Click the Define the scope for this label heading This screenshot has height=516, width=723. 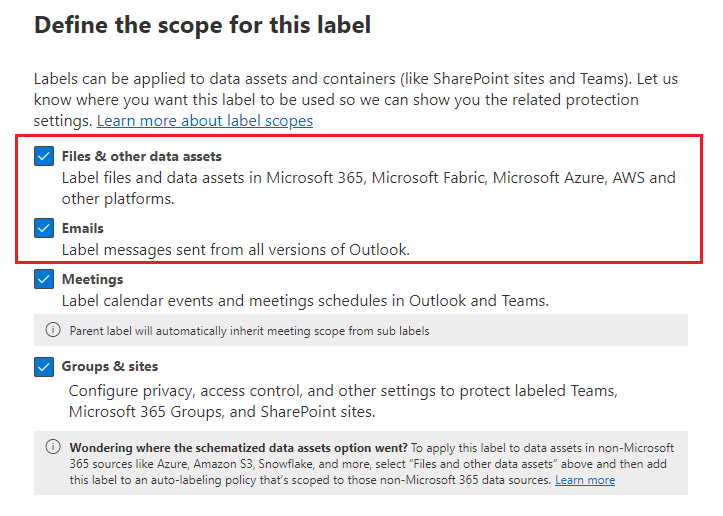[x=202, y=25]
